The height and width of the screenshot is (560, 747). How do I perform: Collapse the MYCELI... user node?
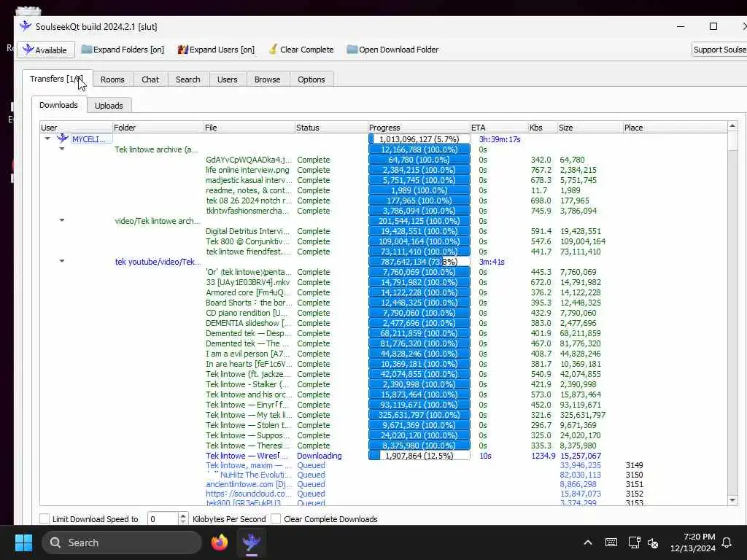47,139
